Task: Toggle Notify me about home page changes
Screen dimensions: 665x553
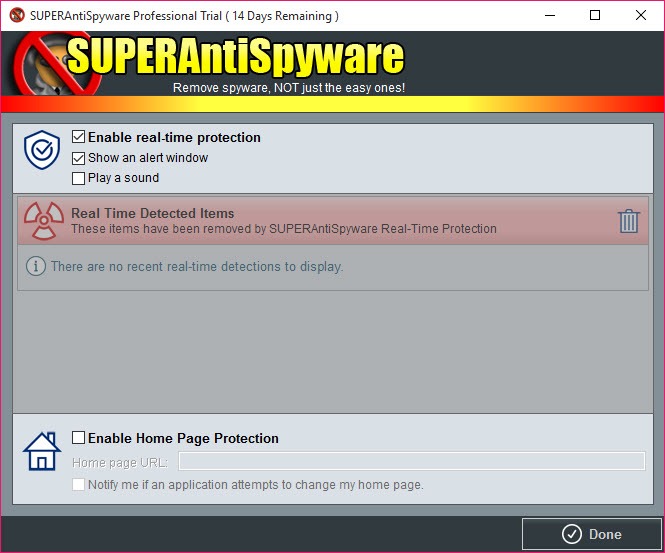Action: 78,484
